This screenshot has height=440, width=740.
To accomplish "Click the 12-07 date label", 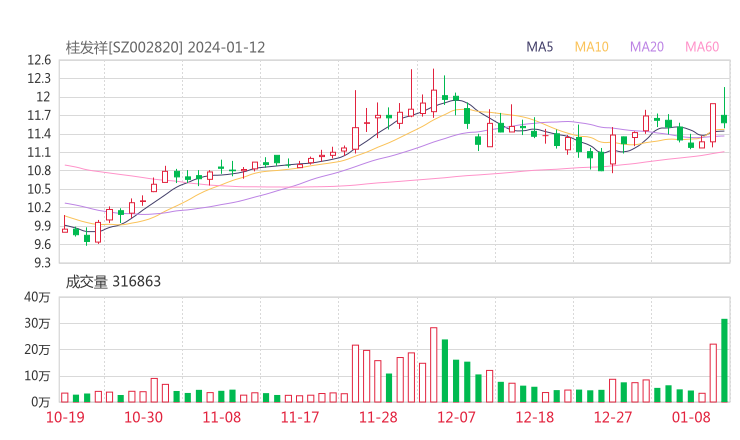I will (456, 417).
